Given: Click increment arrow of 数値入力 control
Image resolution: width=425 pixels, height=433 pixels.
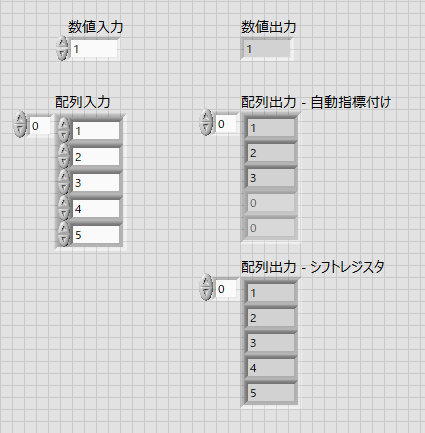Looking at the screenshot, I should pyautogui.click(x=62, y=42).
